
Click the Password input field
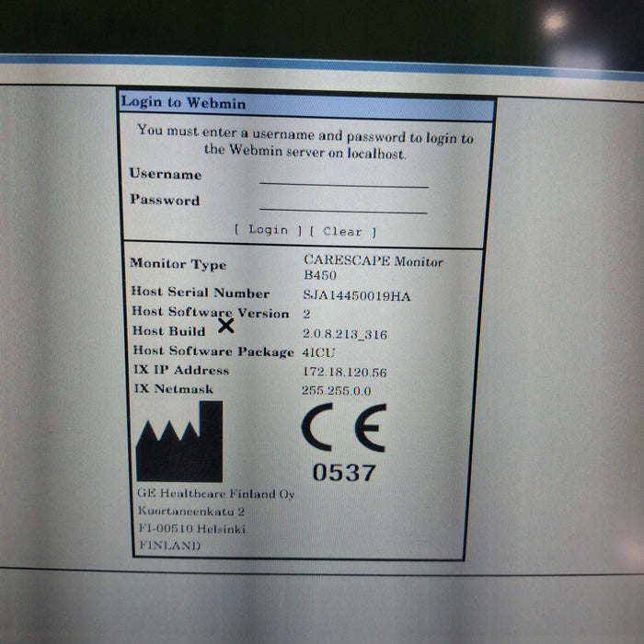pyautogui.click(x=343, y=203)
